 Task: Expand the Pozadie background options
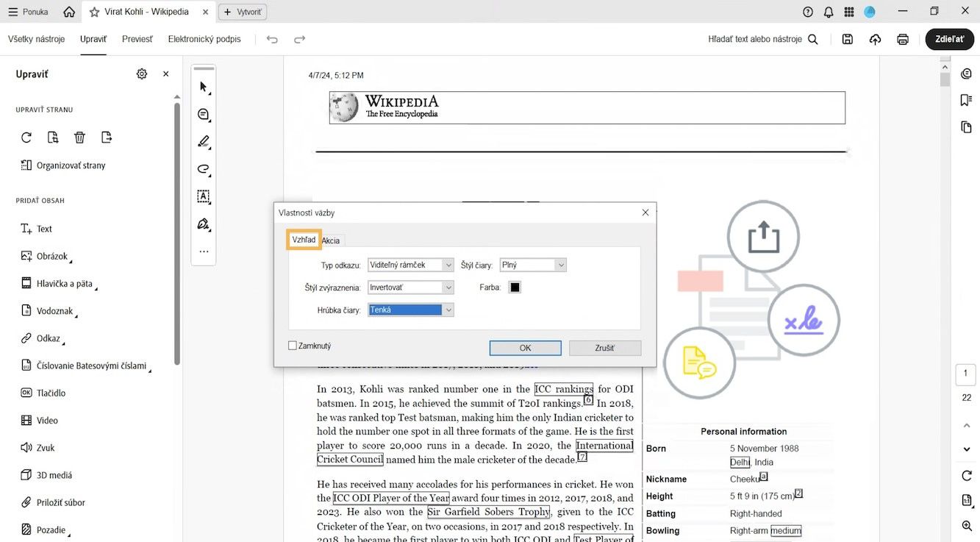click(x=45, y=530)
